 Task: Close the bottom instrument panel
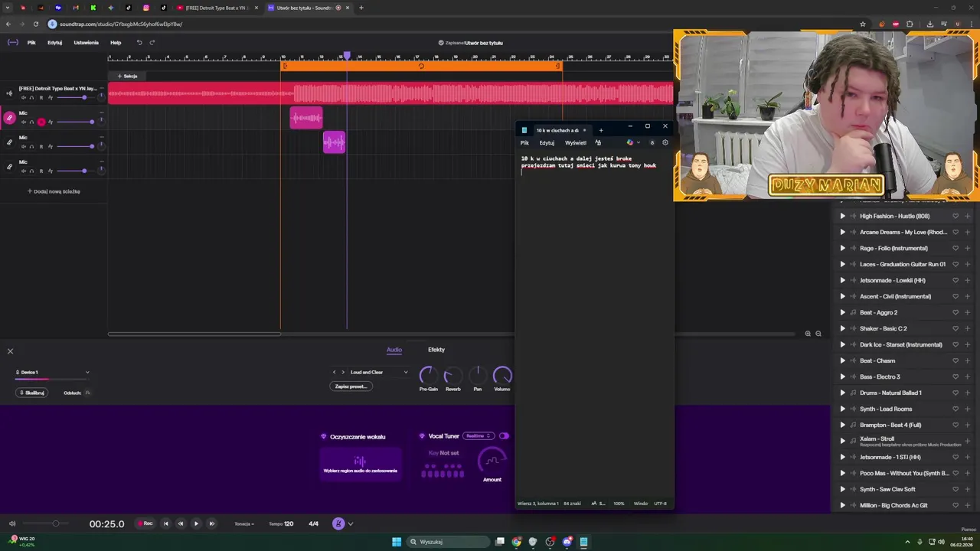(10, 351)
